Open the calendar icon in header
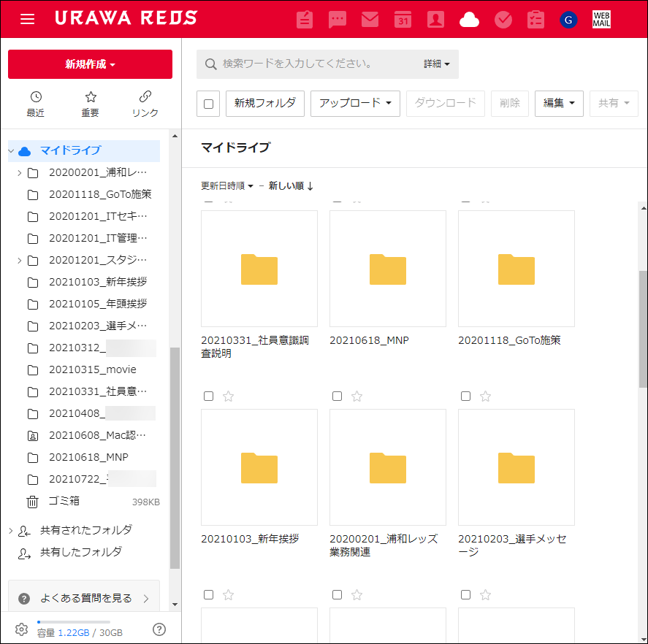This screenshot has height=644, width=648. [403, 20]
